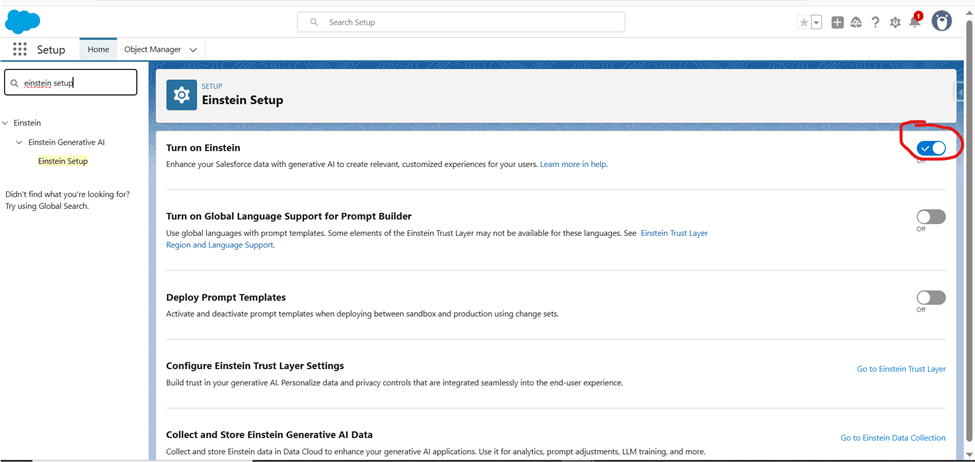Click the Setup app name label
Image resolution: width=975 pixels, height=462 pixels.
(51, 50)
